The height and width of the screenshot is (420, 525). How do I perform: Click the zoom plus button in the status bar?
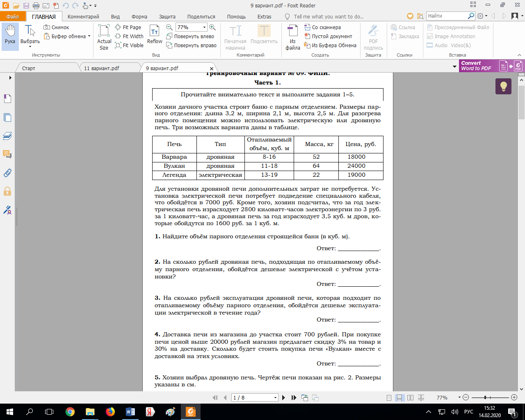coord(514,397)
